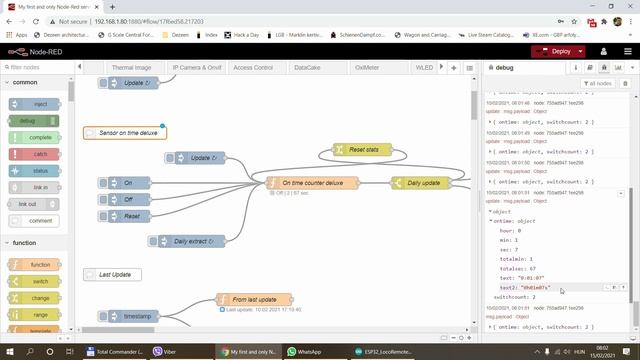
Task: Trigger the Off inject node button
Action: 103,200
